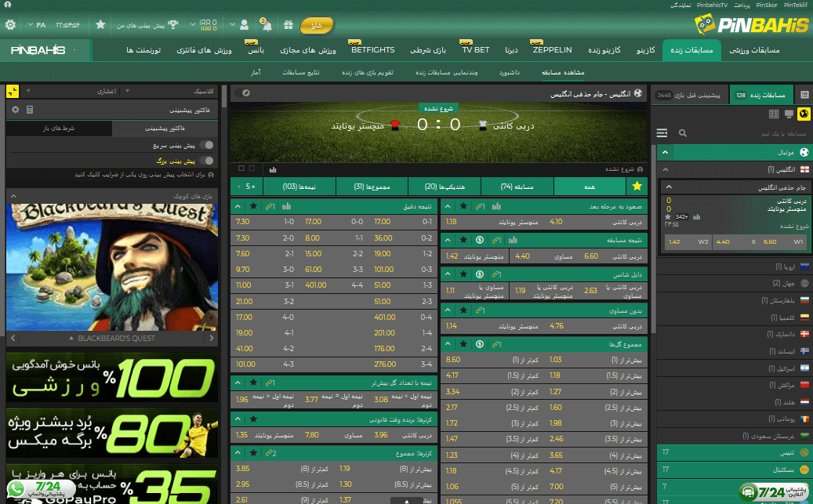
Task: Open betslip settings gear icon
Action: pyautogui.click(x=15, y=110)
